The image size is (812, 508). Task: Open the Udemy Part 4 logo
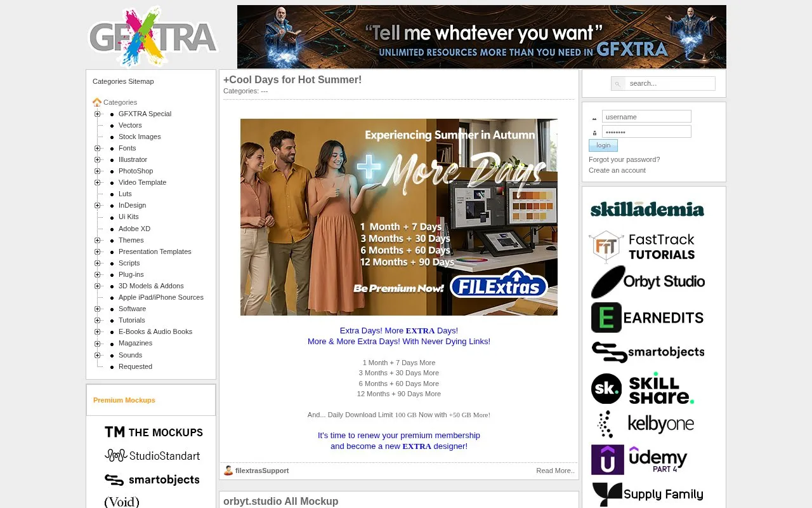tap(639, 460)
